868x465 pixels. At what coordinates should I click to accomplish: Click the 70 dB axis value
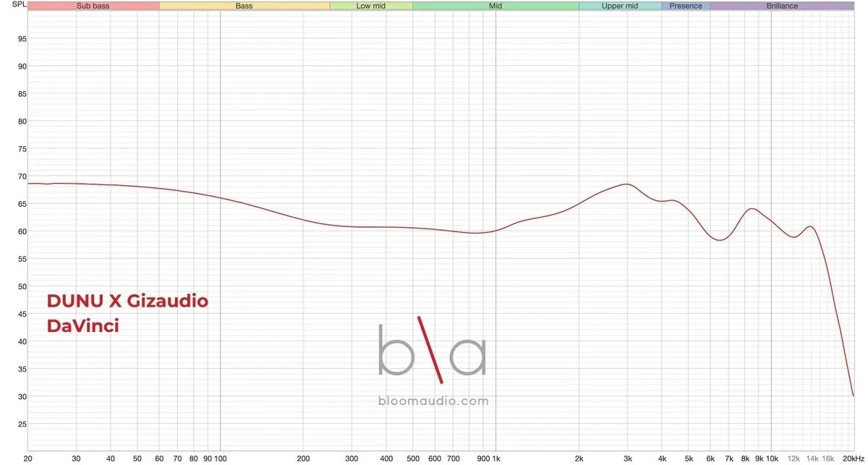(22, 176)
